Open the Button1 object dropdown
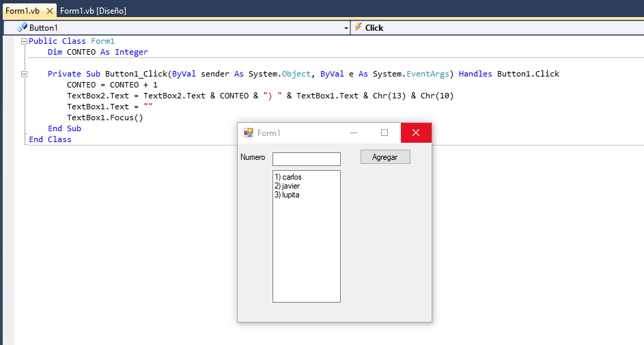Viewport: 644px width, 345px height. coord(346,28)
